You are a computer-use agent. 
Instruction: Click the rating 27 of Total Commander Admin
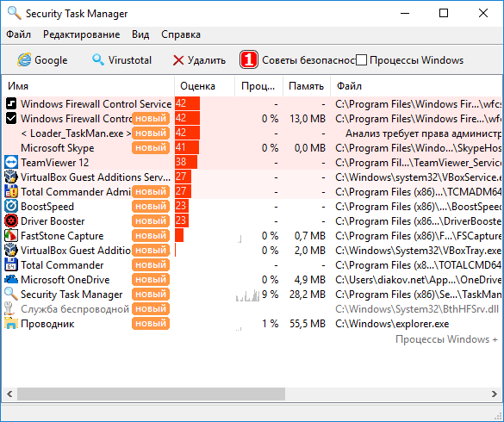(184, 191)
